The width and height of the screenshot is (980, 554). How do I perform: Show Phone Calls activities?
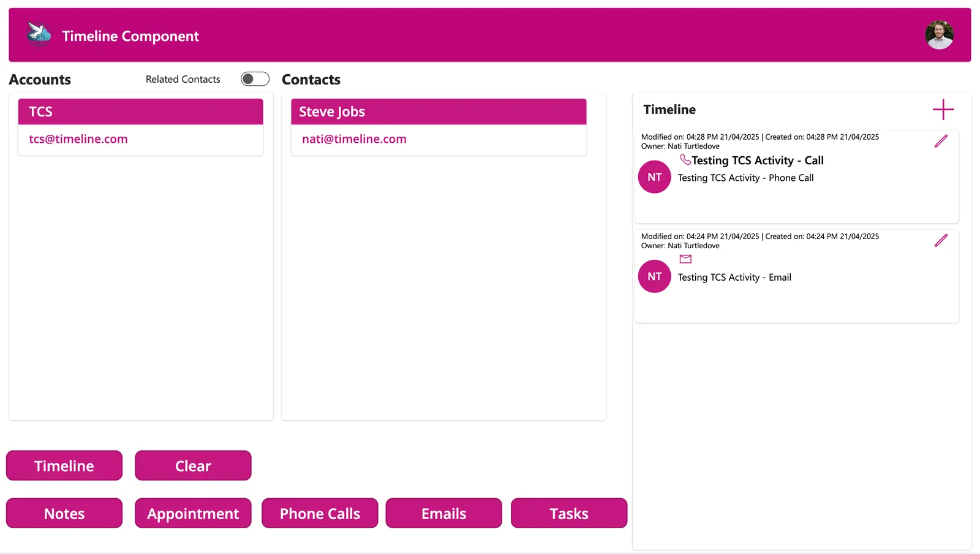pyautogui.click(x=320, y=514)
